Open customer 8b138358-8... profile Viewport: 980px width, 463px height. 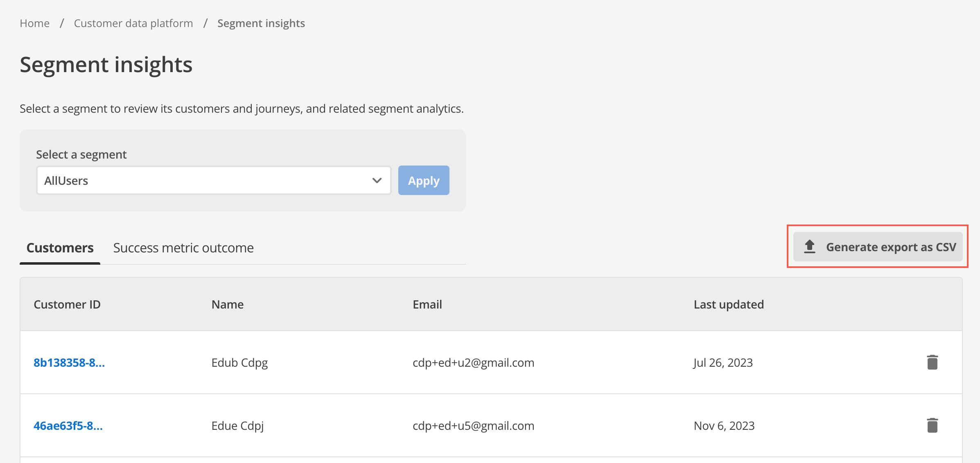[x=69, y=363]
